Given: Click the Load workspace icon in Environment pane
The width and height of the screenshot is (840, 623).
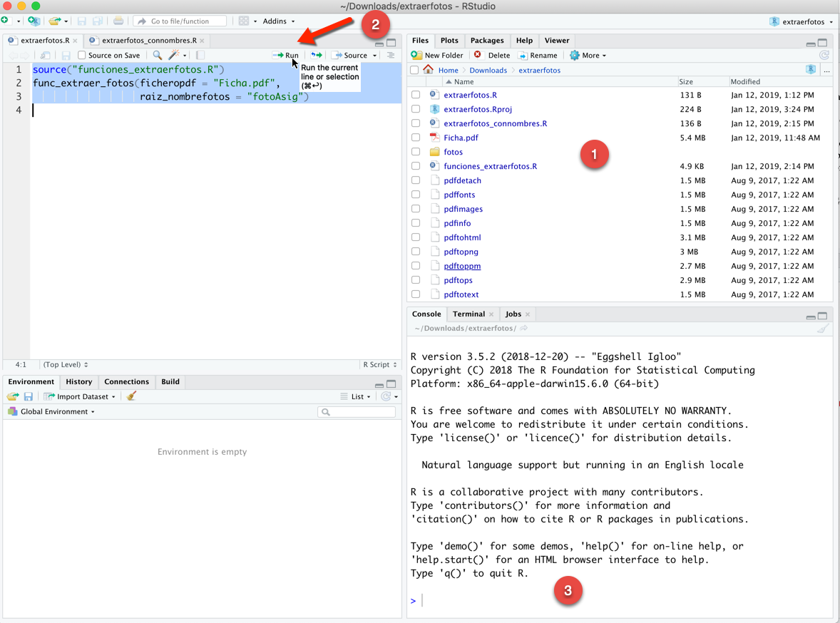Looking at the screenshot, I should point(13,396).
